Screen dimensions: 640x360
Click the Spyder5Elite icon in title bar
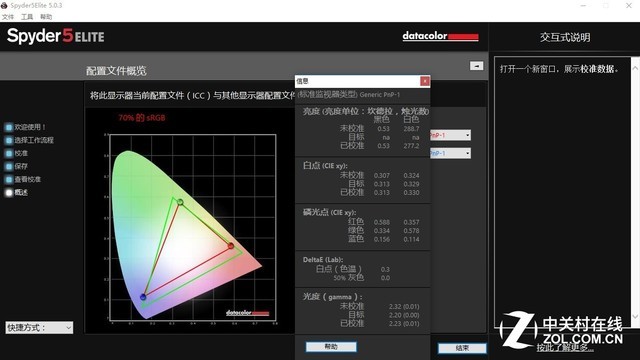(4, 5)
